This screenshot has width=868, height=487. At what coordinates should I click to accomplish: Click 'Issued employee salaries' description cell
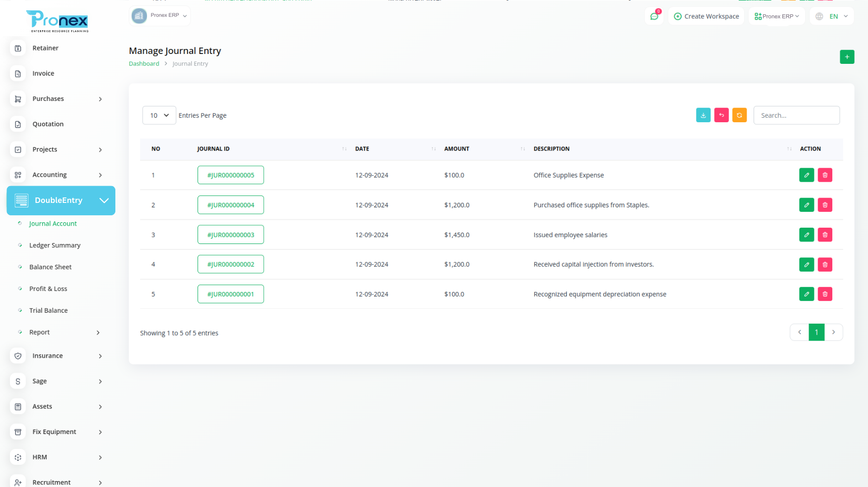click(x=570, y=235)
